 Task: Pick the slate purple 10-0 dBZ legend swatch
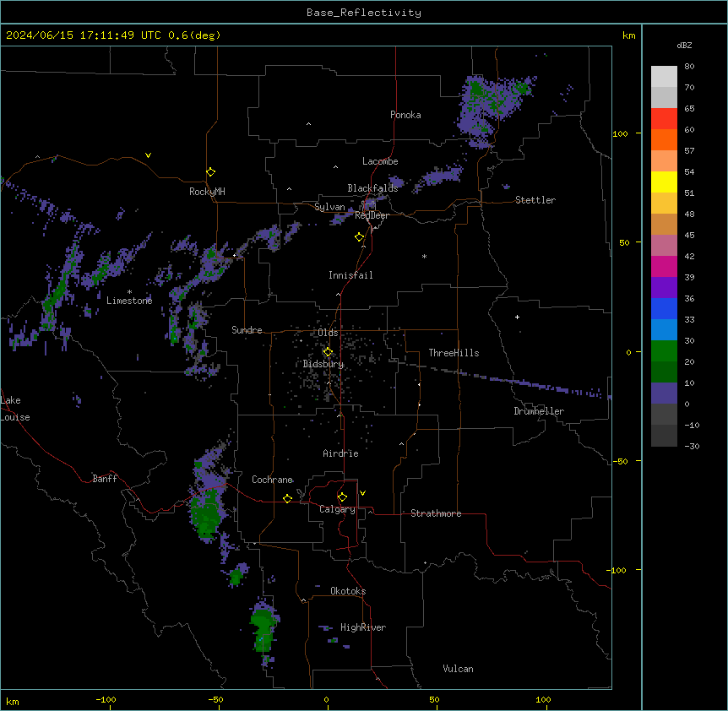[x=664, y=393]
